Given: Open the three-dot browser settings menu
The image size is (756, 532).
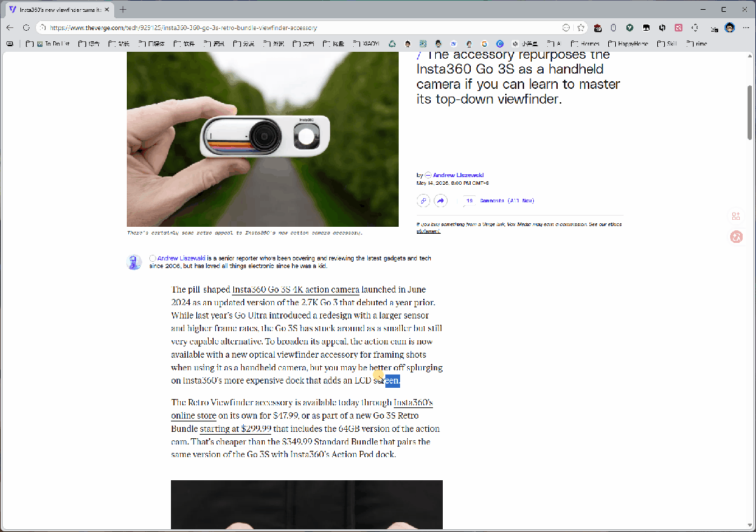Looking at the screenshot, I should [x=746, y=28].
